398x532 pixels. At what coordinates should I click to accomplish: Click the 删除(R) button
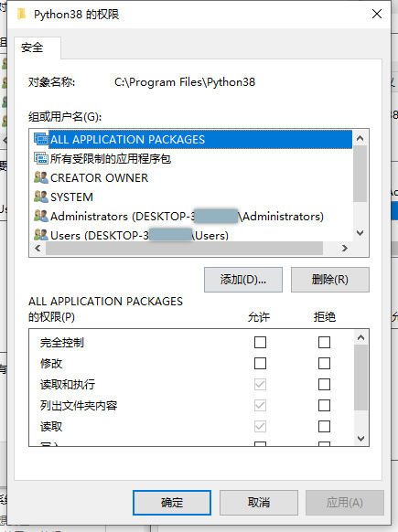(x=330, y=280)
